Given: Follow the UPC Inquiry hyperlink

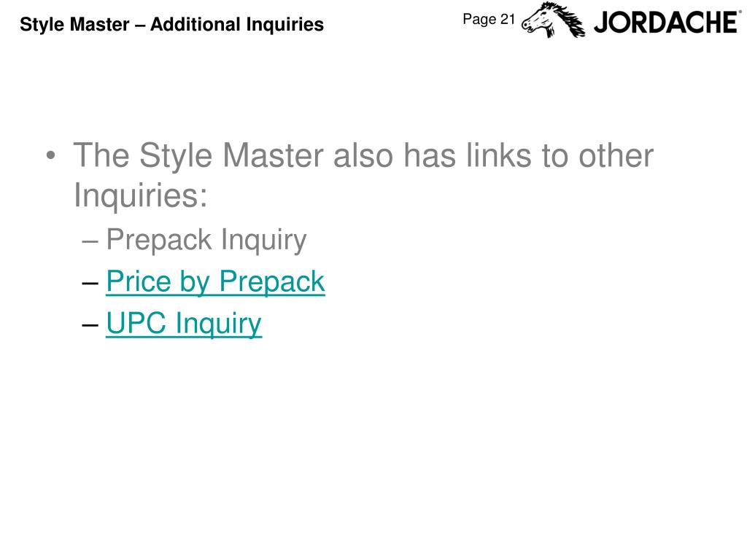Looking at the screenshot, I should (x=184, y=324).
